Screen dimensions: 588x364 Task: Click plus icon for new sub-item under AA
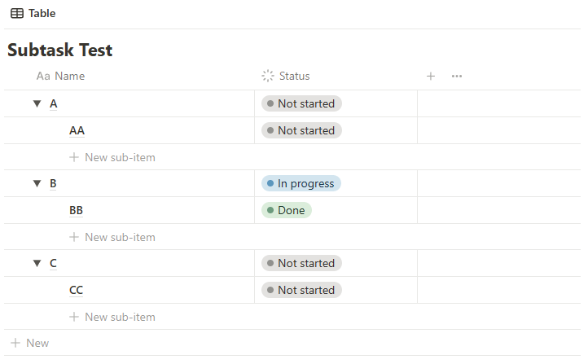tap(74, 157)
